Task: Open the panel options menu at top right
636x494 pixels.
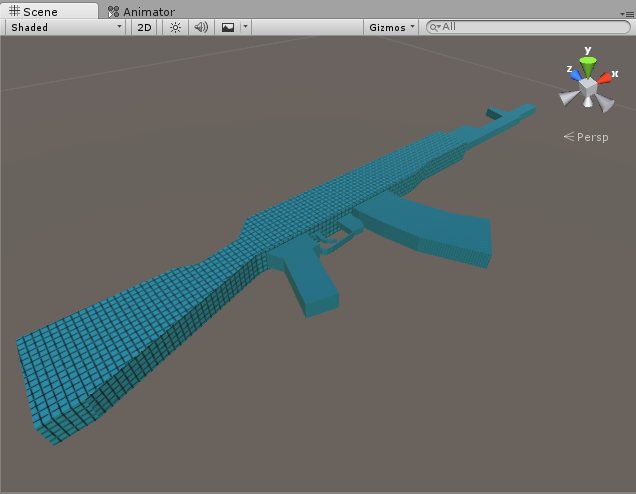Action: click(627, 13)
